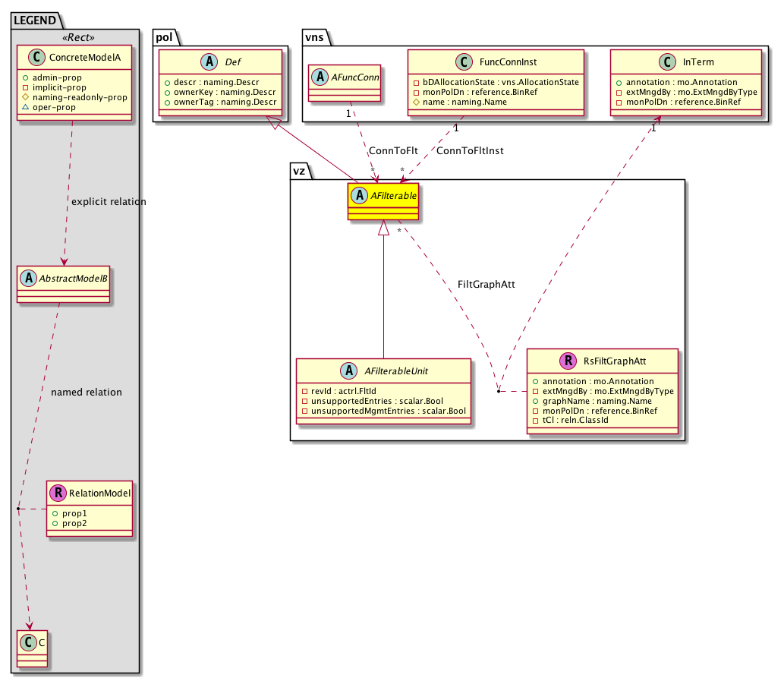784x681 pixels.
Task: Click the AFilterableUnit abstract icon
Action: click(x=349, y=371)
